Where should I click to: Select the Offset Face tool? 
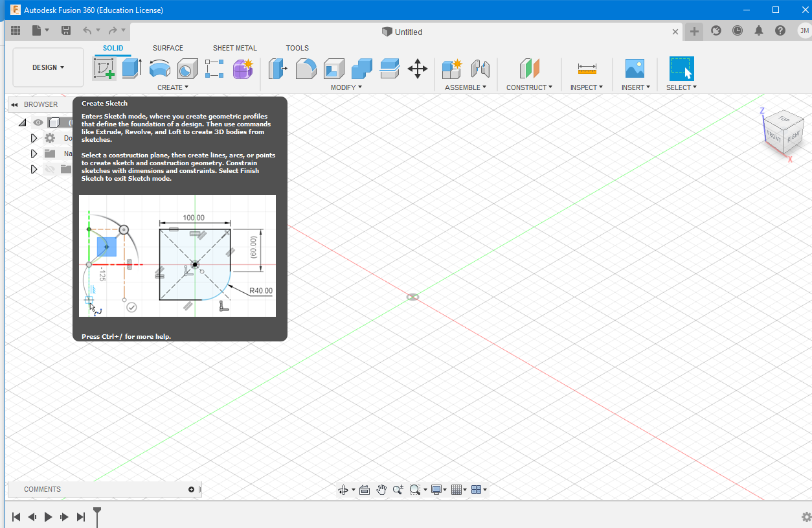tap(389, 69)
